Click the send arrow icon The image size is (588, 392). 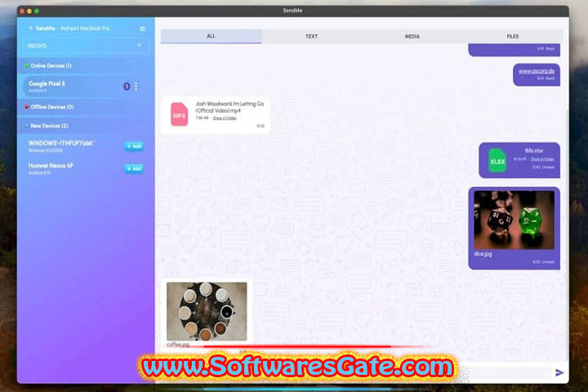[x=559, y=372]
